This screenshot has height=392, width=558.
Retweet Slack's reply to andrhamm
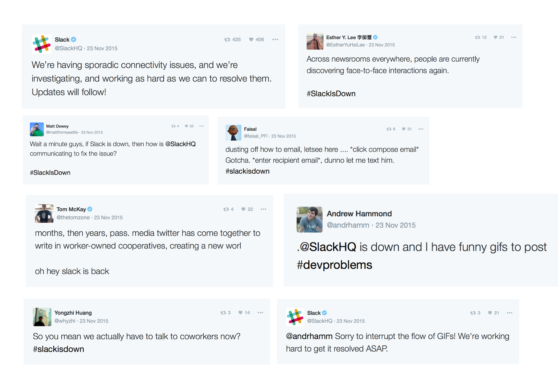pos(473,313)
